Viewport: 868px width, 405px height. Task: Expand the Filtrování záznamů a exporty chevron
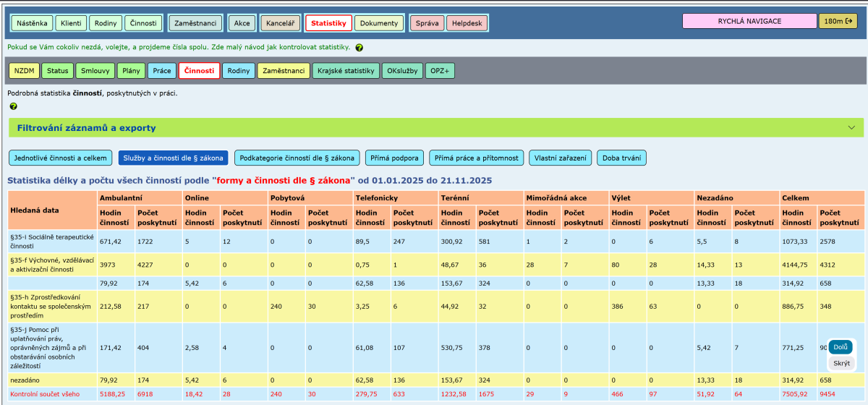pos(851,128)
